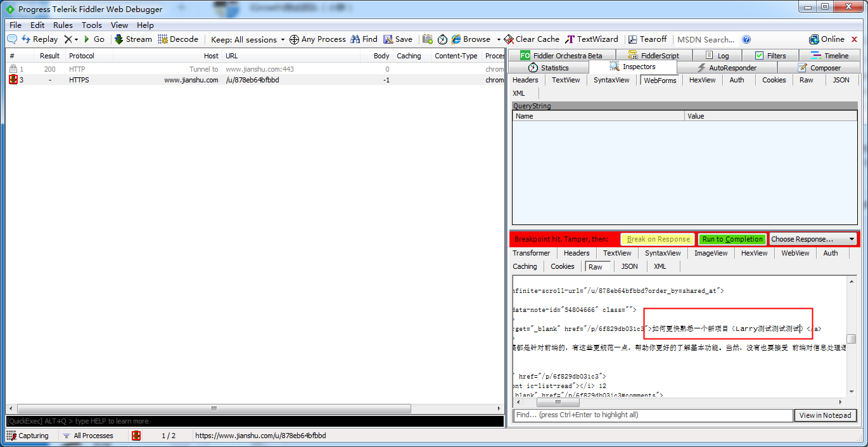Open the Filters tab

770,55
